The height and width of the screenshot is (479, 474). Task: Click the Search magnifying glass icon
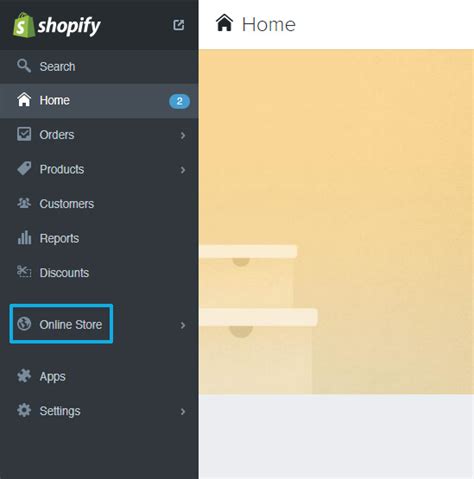click(x=24, y=66)
